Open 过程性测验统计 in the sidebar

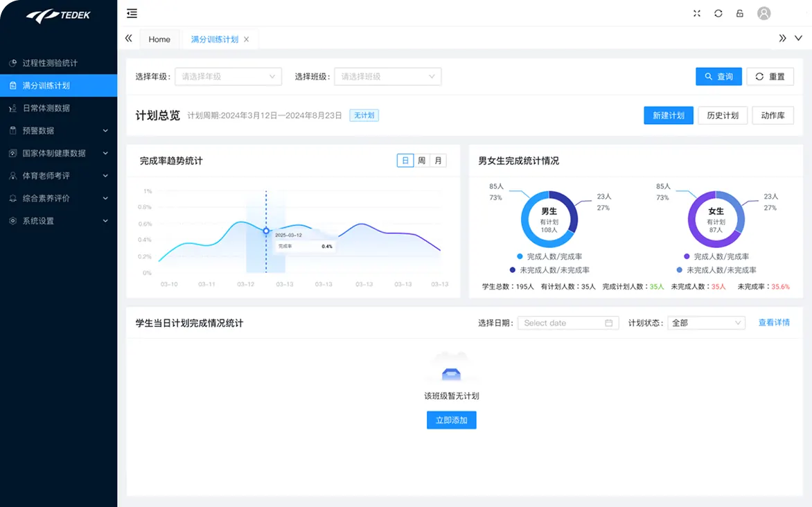[x=58, y=62]
